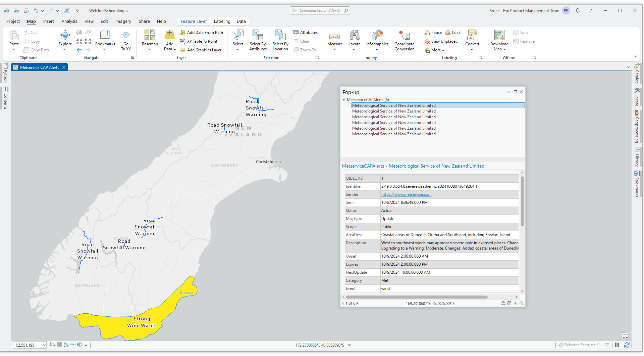Image resolution: width=644 pixels, height=356 pixels.
Task: Lock labels in the Labeling group
Action: pyautogui.click(x=453, y=32)
